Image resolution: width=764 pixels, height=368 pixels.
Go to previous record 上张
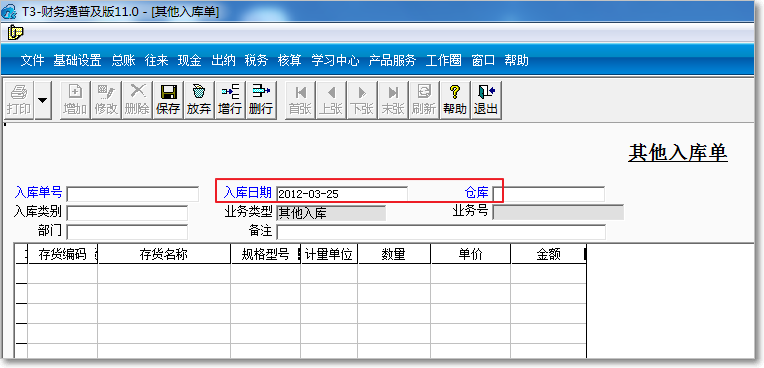point(331,99)
